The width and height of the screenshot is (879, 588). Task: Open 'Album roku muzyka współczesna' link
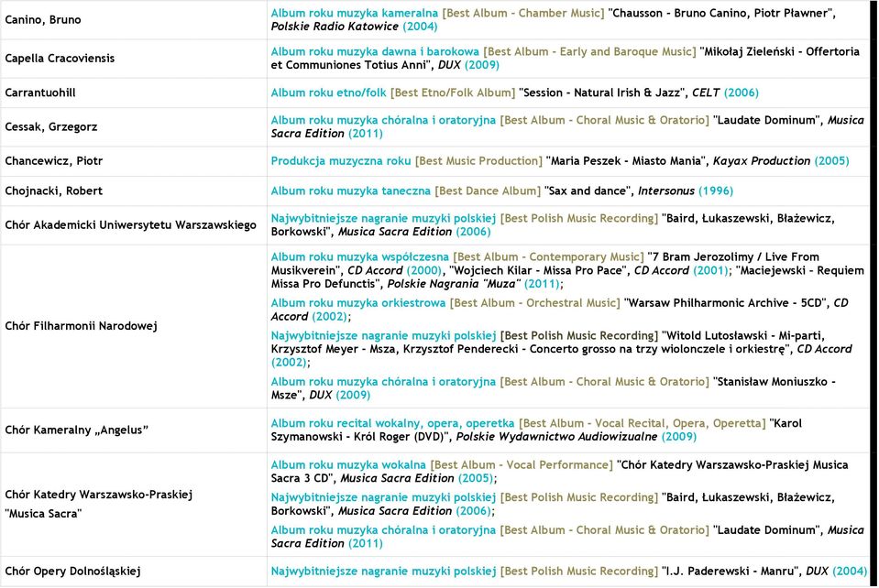click(360, 257)
